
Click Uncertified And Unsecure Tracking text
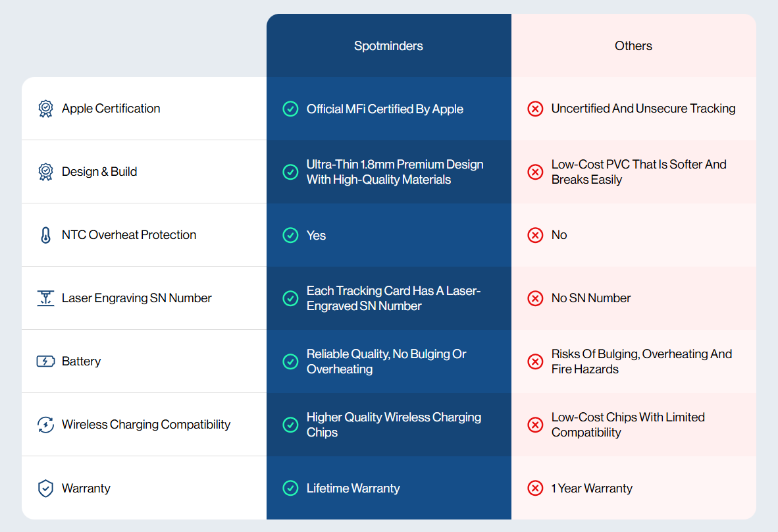[643, 109]
